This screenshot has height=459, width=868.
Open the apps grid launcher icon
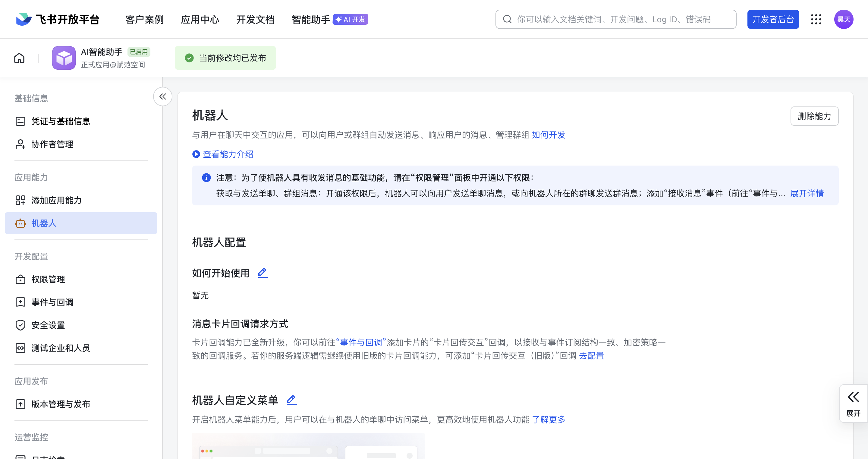[816, 19]
